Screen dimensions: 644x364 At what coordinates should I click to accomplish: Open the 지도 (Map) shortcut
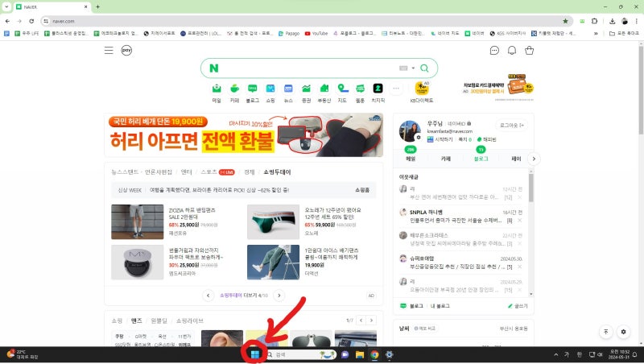[x=343, y=93]
